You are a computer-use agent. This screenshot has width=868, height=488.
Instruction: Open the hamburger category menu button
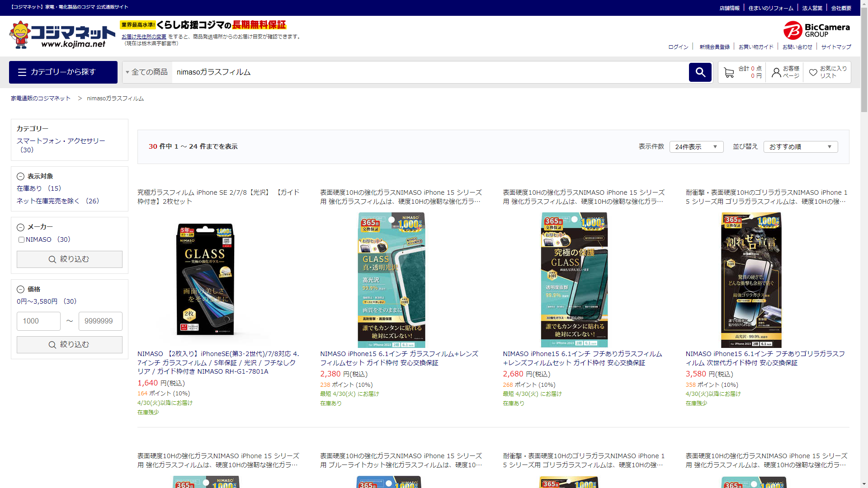[63, 72]
